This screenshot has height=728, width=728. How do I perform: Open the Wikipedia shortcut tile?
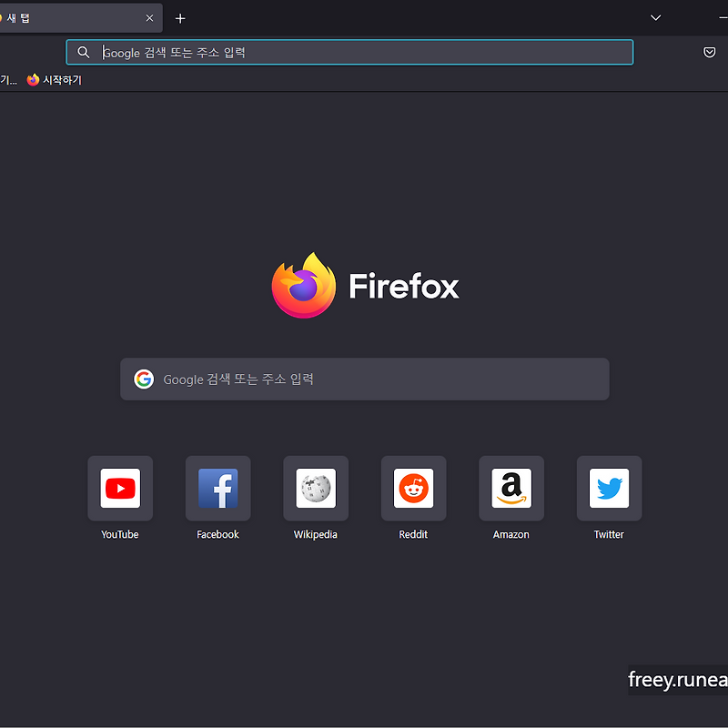316,488
